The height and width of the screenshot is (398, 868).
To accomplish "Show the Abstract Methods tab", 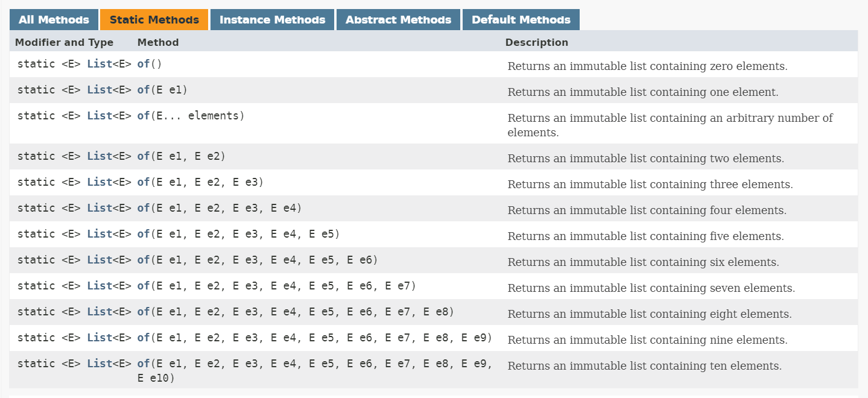I will coord(398,20).
